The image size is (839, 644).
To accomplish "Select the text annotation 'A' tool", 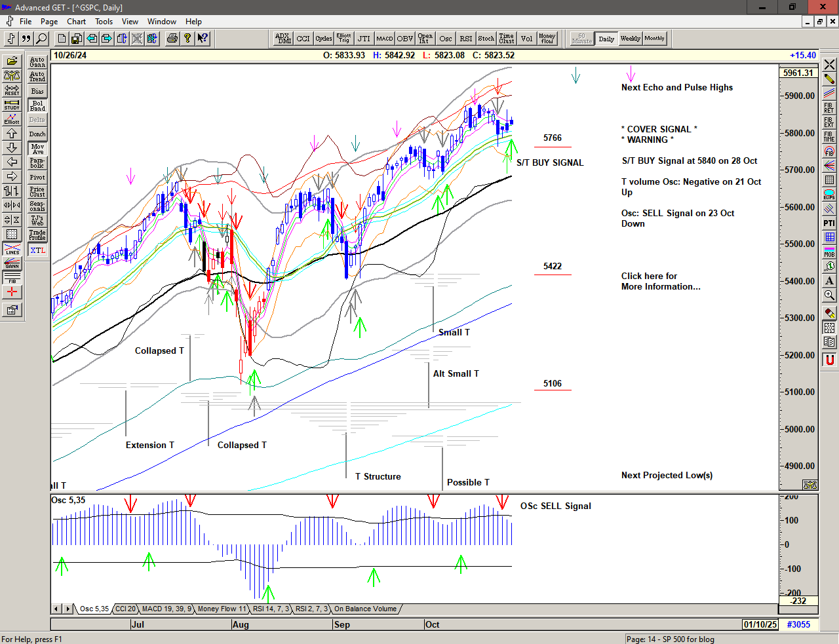I will tap(829, 281).
